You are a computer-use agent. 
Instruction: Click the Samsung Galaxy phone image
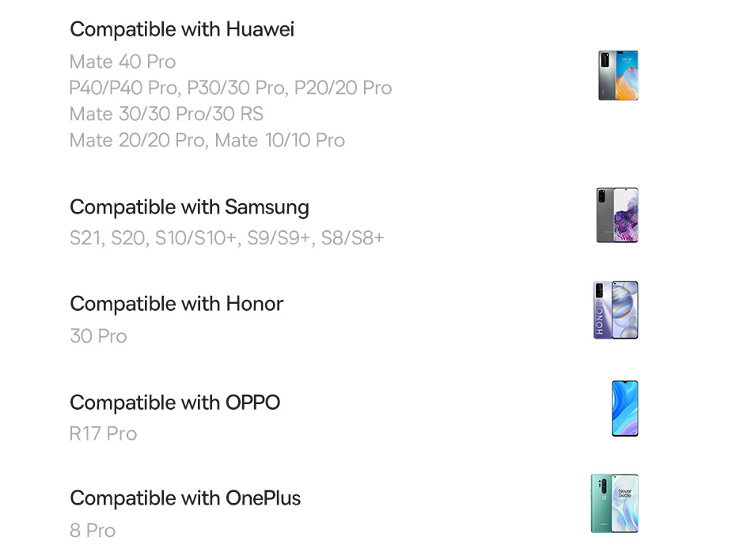[x=616, y=215]
